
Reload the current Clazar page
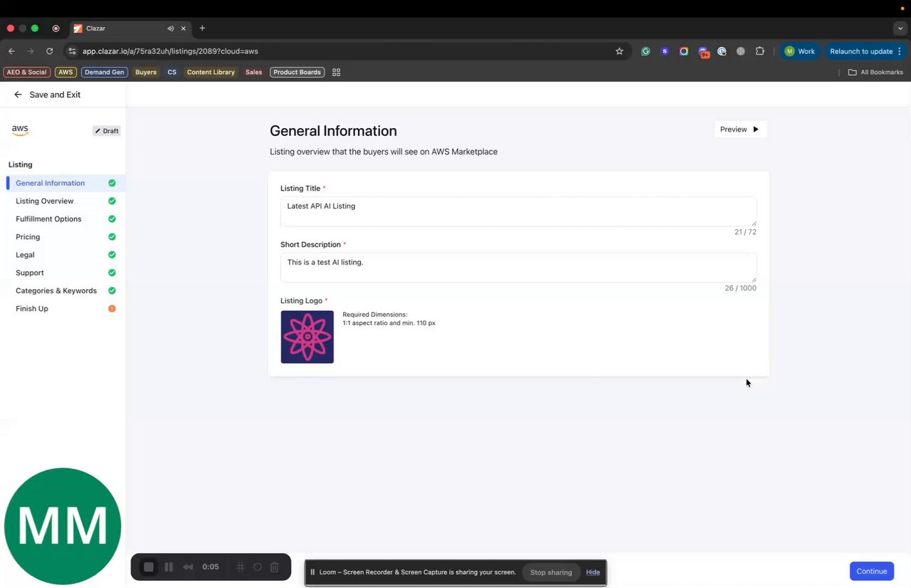pyautogui.click(x=49, y=51)
